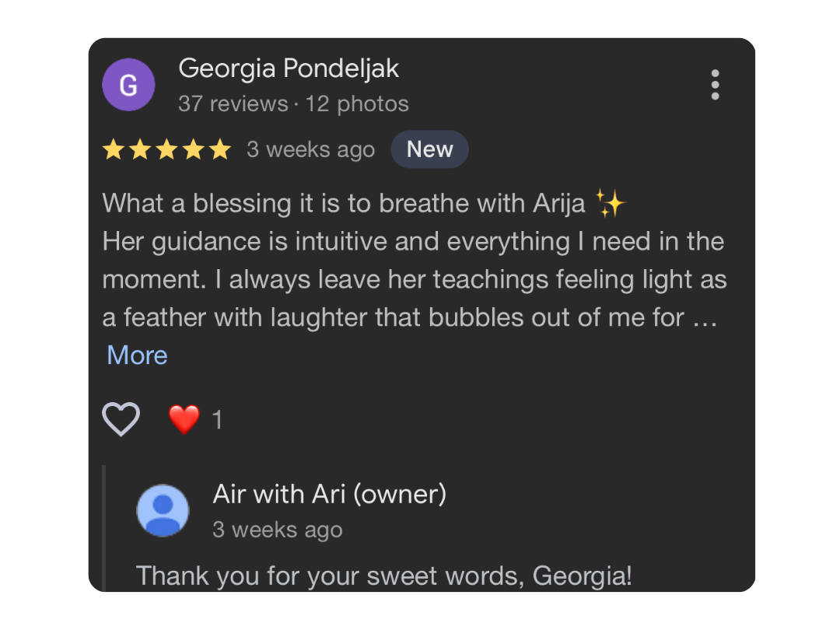
Task: Expand the review with More link
Action: tap(137, 355)
